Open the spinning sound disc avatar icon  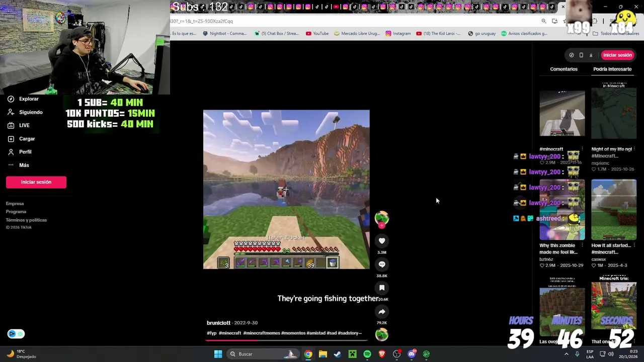point(382,334)
